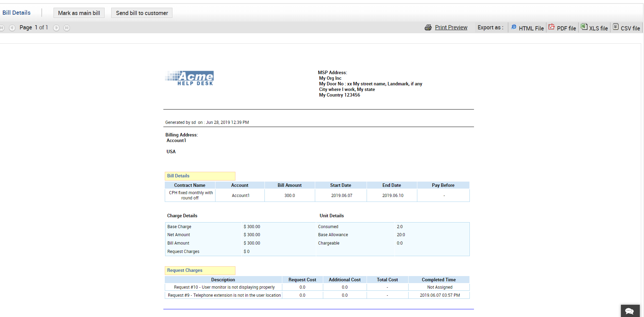The image size is (644, 317).
Task: Export bill as HTML File
Action: click(x=531, y=28)
